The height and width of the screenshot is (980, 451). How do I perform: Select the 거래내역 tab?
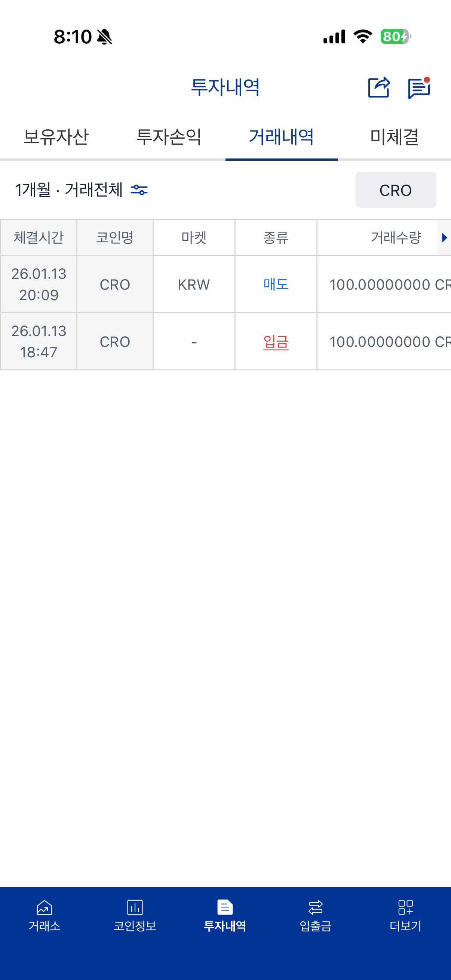281,137
